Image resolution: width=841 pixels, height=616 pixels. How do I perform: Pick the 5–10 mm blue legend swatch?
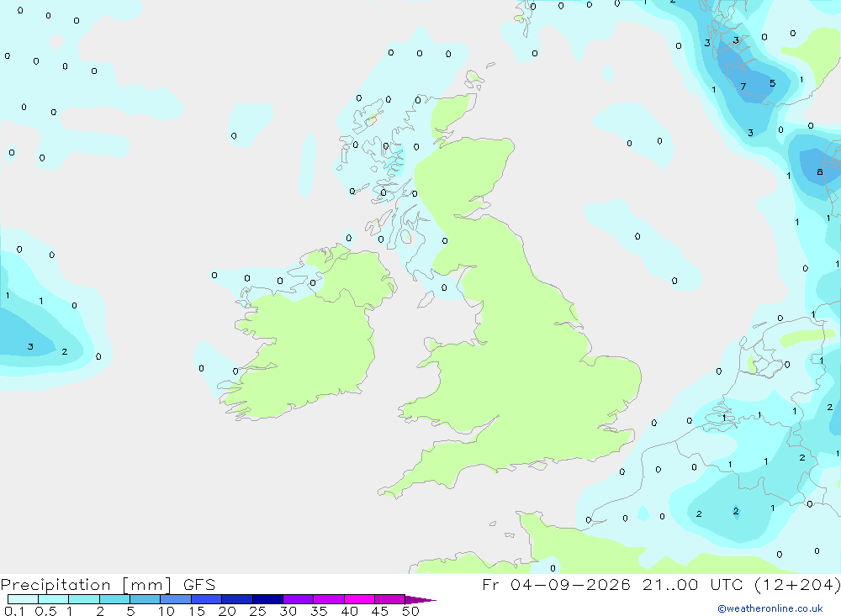click(145, 599)
